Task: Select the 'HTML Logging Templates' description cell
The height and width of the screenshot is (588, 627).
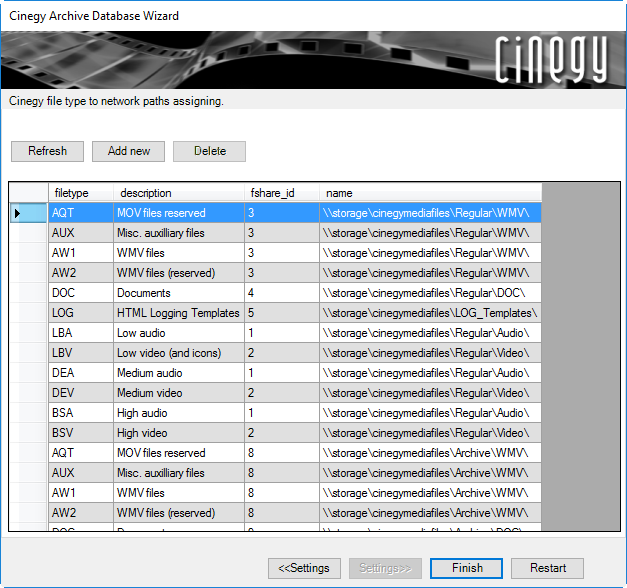Action: pos(179,313)
